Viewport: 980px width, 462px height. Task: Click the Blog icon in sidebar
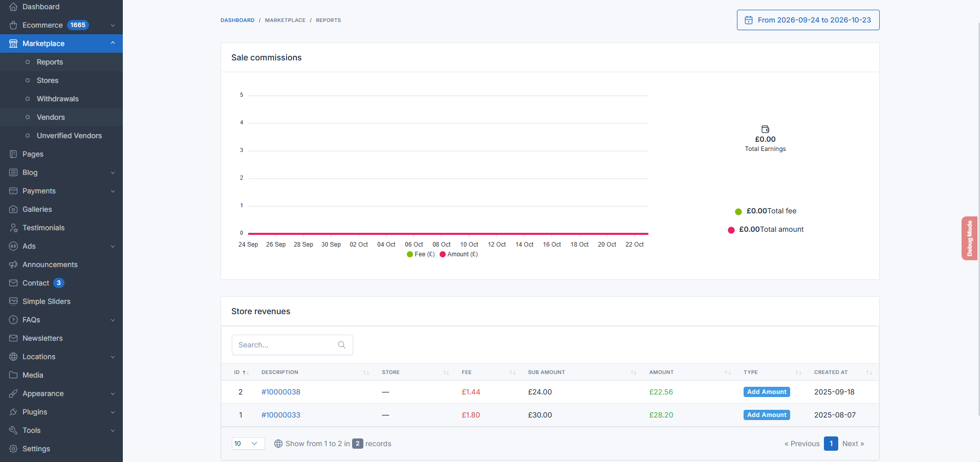click(x=13, y=172)
